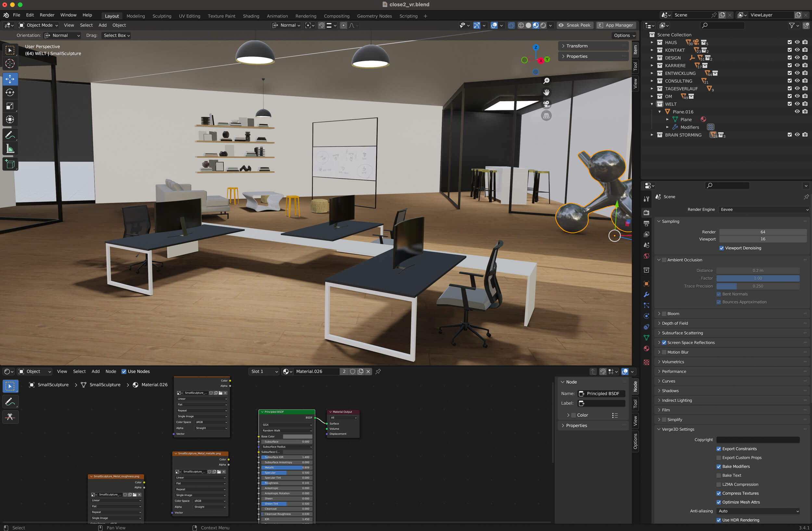This screenshot has height=531, width=812.
Task: Open the Render Engine dropdown
Action: 764,210
